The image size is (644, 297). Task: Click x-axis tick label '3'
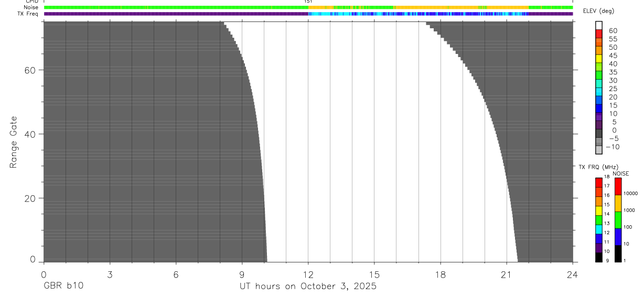tap(110, 275)
